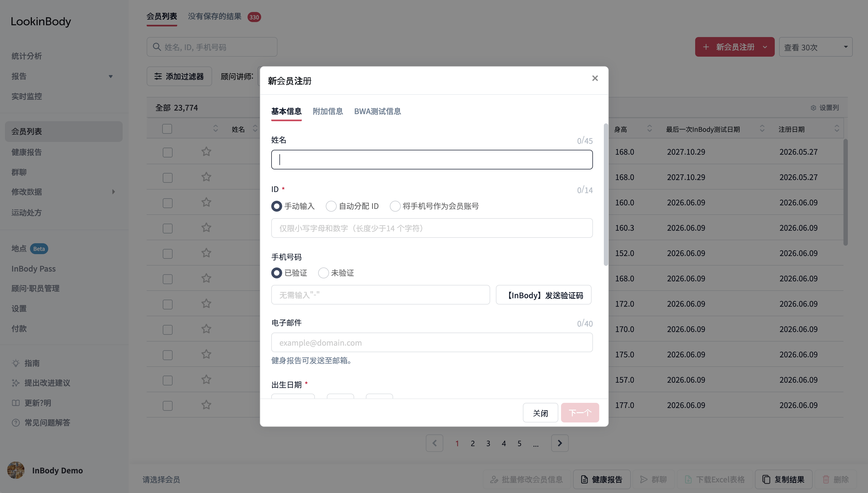Screen dimensions: 868x493
Task: Go to next page arrow in pagination
Action: click(x=560, y=443)
